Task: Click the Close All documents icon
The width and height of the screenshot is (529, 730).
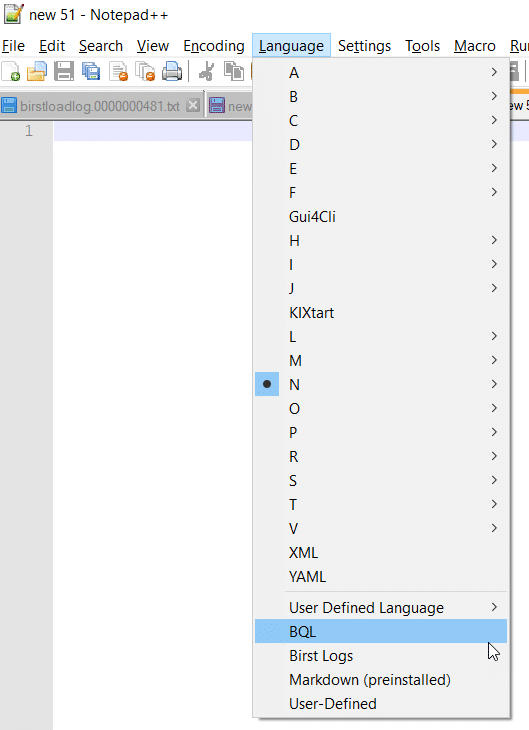Action: [145, 72]
